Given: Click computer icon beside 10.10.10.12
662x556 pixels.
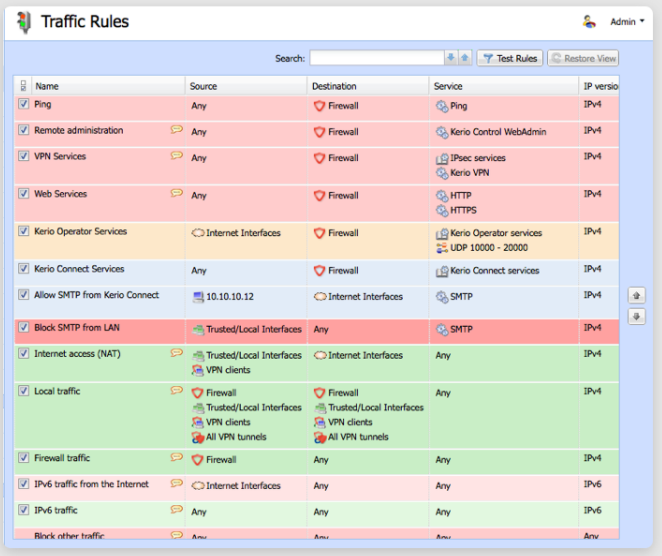Looking at the screenshot, I should point(198,297).
